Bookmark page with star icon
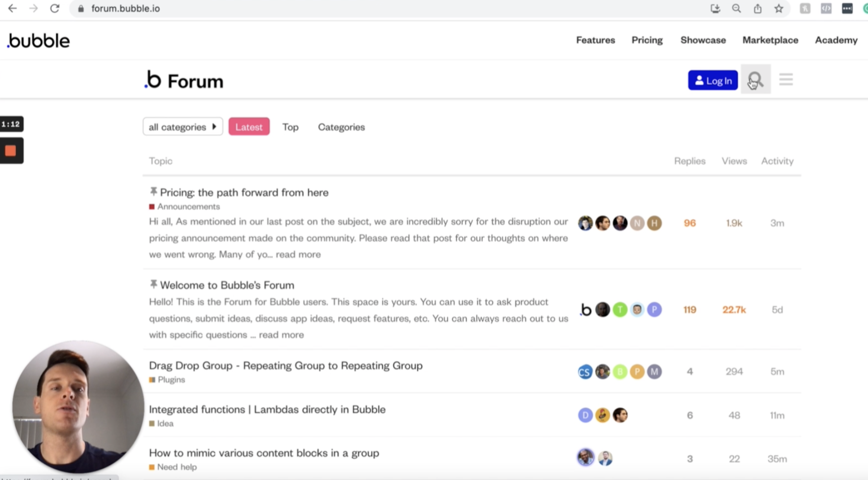Screen dimensions: 868x480 tap(778, 8)
